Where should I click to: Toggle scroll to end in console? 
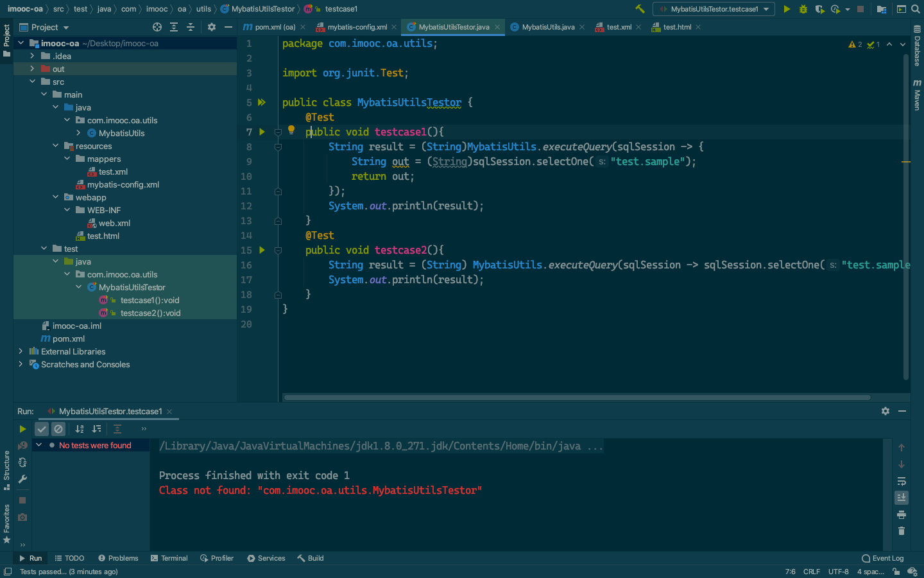(x=902, y=498)
